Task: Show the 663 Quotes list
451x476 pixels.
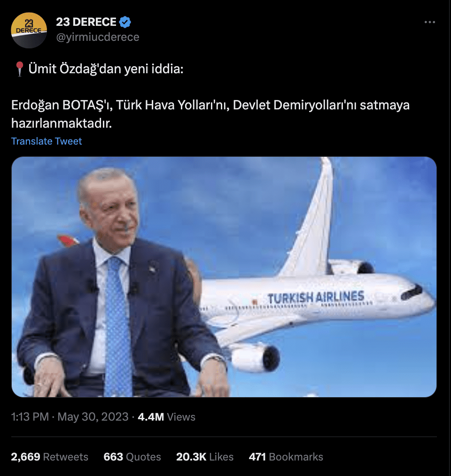Action: [132, 457]
